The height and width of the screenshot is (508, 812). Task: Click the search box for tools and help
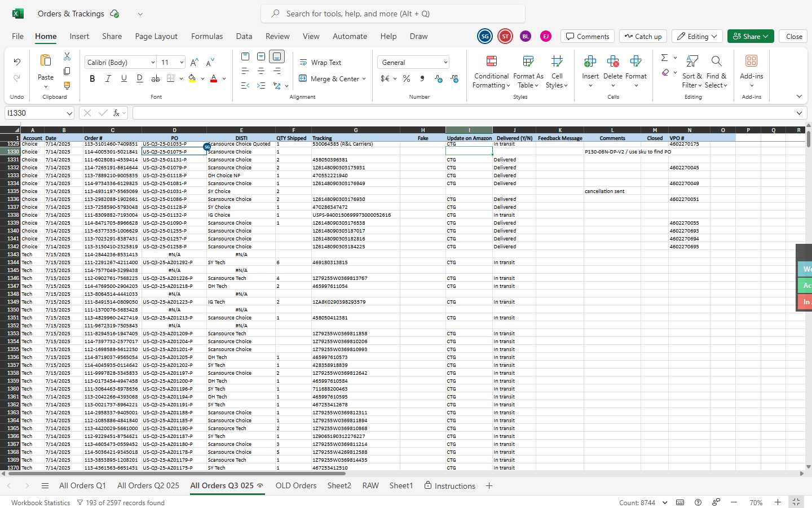click(393, 14)
